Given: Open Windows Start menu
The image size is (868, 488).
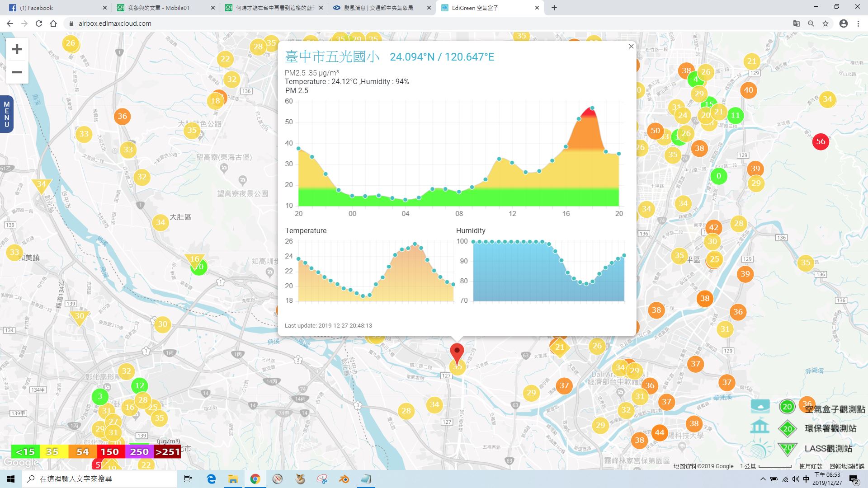Looking at the screenshot, I should [11, 479].
